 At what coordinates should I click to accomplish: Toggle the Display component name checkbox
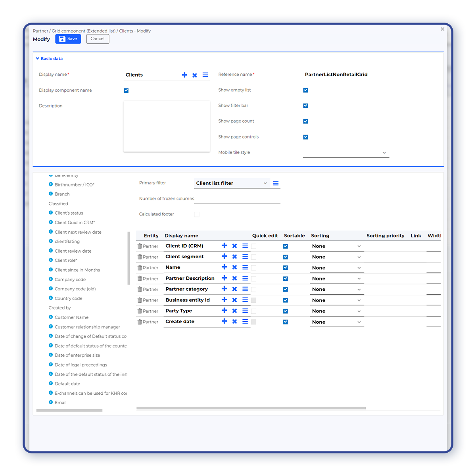126,90
